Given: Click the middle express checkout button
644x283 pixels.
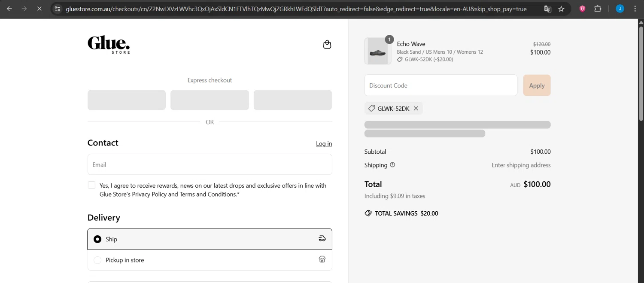Looking at the screenshot, I should (x=210, y=100).
